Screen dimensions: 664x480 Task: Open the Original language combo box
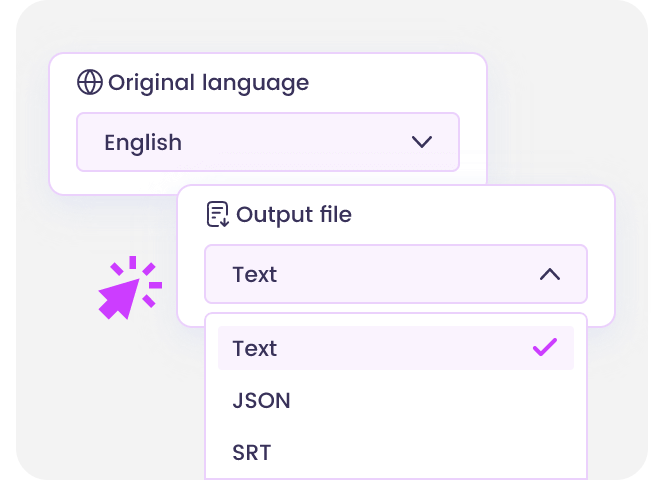click(x=267, y=142)
